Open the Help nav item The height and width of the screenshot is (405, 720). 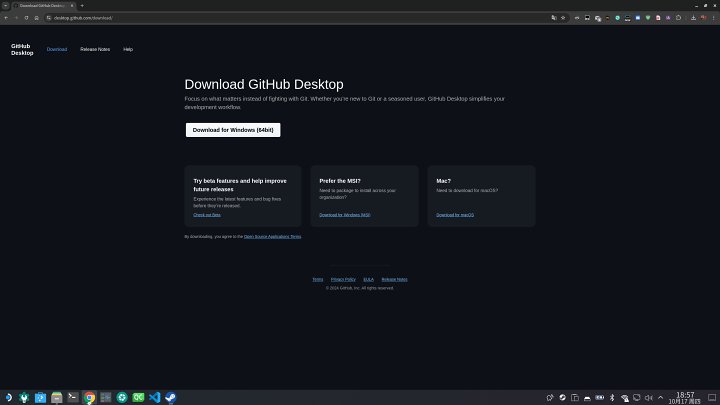point(128,49)
